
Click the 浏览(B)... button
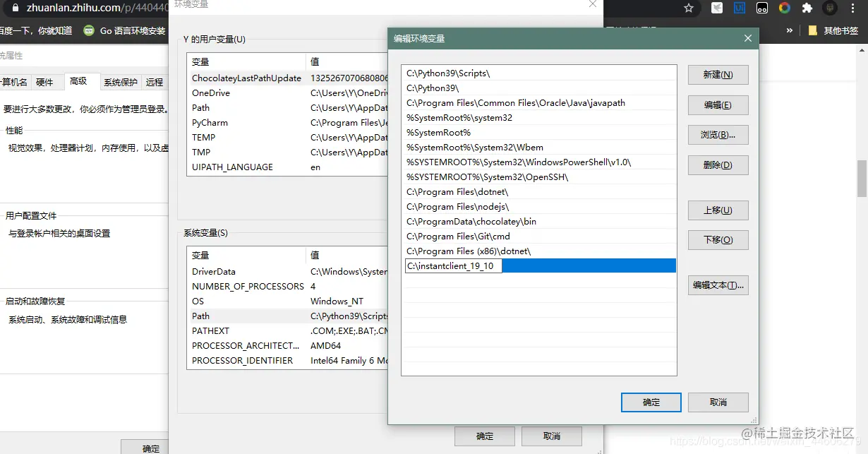[718, 135]
